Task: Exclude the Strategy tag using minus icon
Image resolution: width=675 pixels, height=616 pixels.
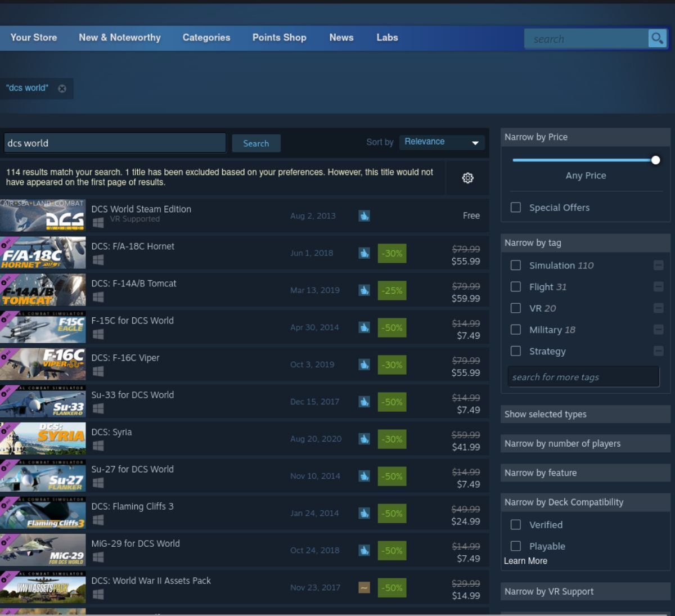Action: (658, 351)
